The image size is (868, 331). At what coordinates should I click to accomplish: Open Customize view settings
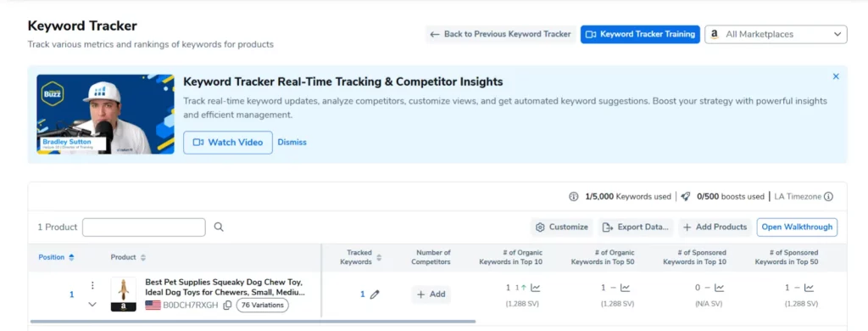(562, 227)
